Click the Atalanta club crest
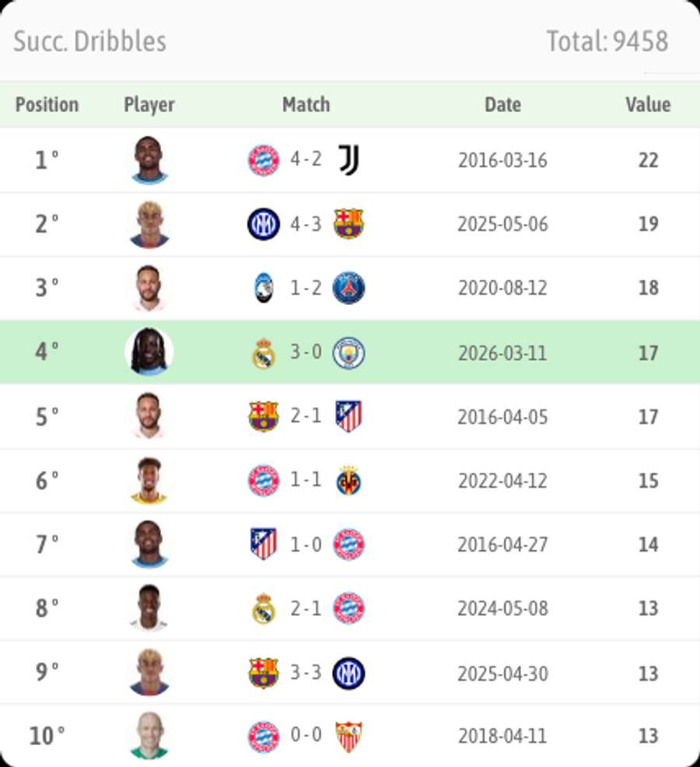700x767 pixels. [x=263, y=288]
